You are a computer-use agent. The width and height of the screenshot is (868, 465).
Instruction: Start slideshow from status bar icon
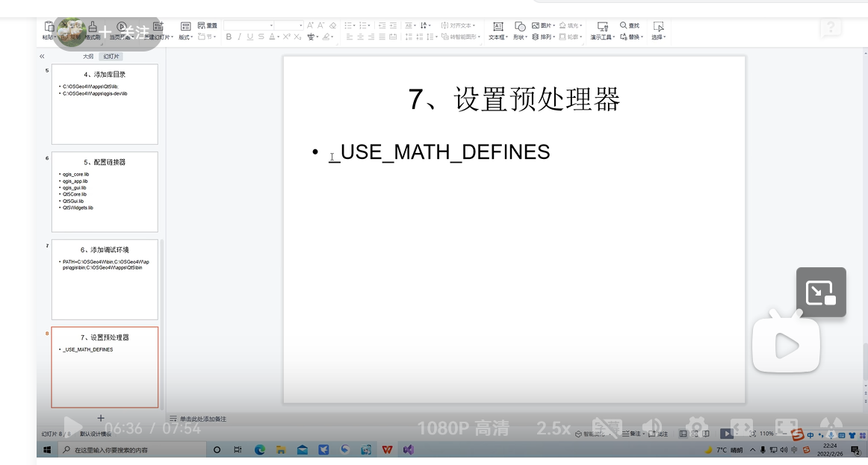coord(726,434)
